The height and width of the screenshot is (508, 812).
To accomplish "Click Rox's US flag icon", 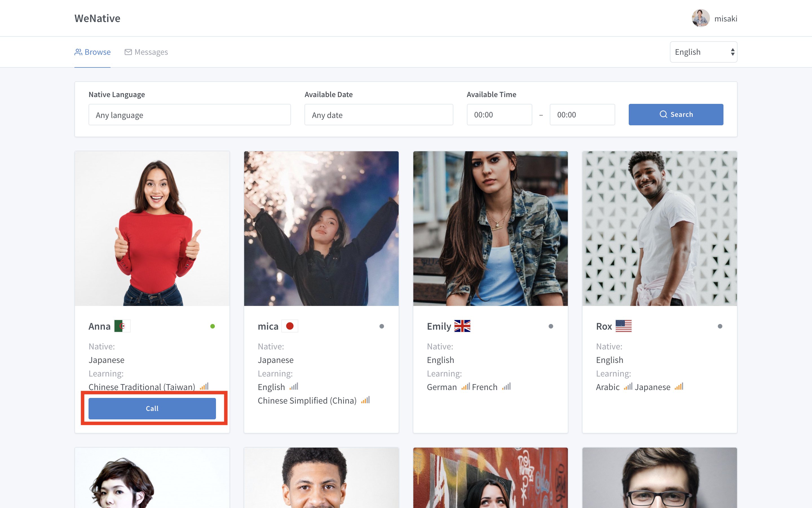I will pos(623,326).
